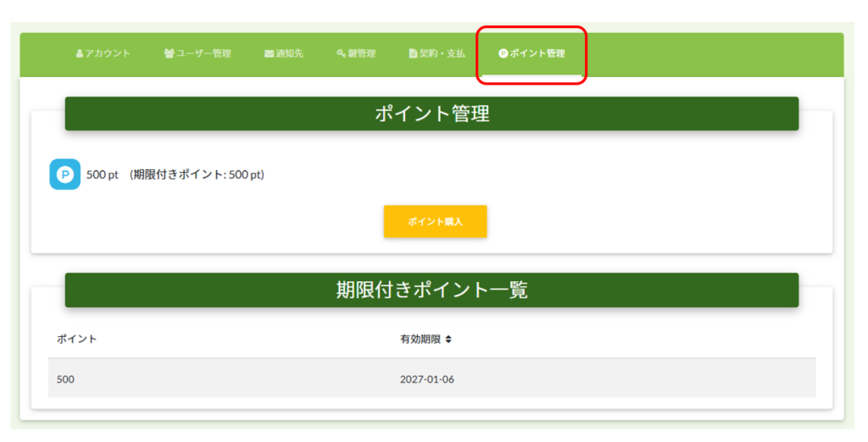Select the ポイント管理 tab label
This screenshot has height=442, width=868.
click(x=537, y=53)
